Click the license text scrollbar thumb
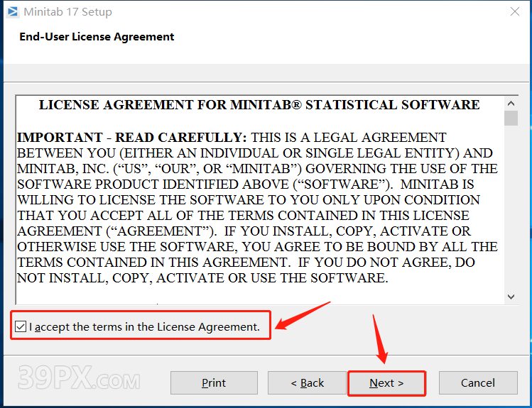Image resolution: width=532 pixels, height=408 pixels. 511,118
